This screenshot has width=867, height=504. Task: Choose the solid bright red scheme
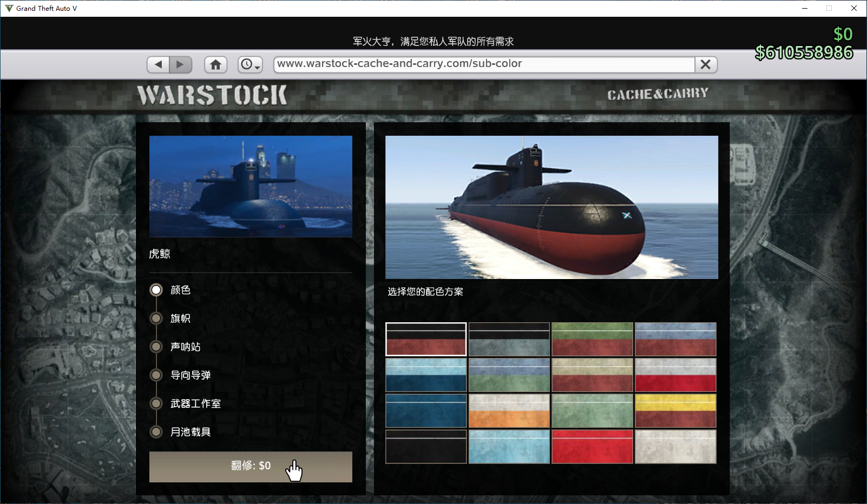point(593,447)
